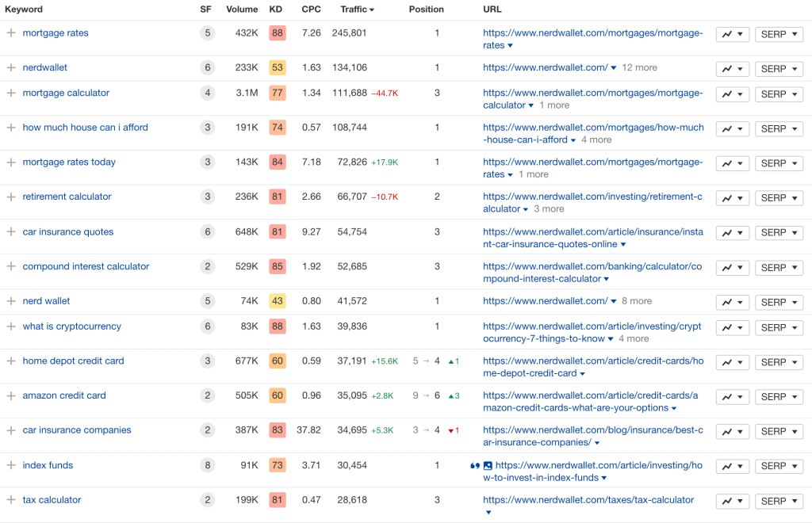Click plus icon beside mortgage calculator
812x523 pixels.
pos(11,94)
